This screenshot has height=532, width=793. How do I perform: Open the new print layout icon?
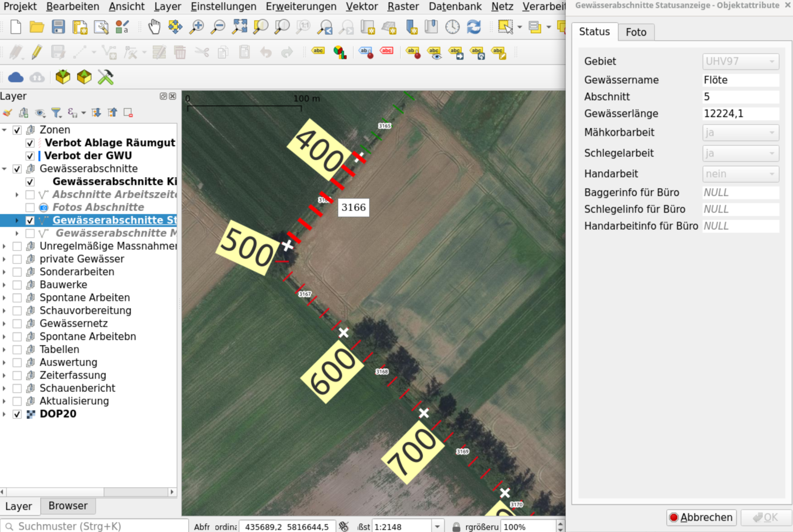tap(80, 27)
